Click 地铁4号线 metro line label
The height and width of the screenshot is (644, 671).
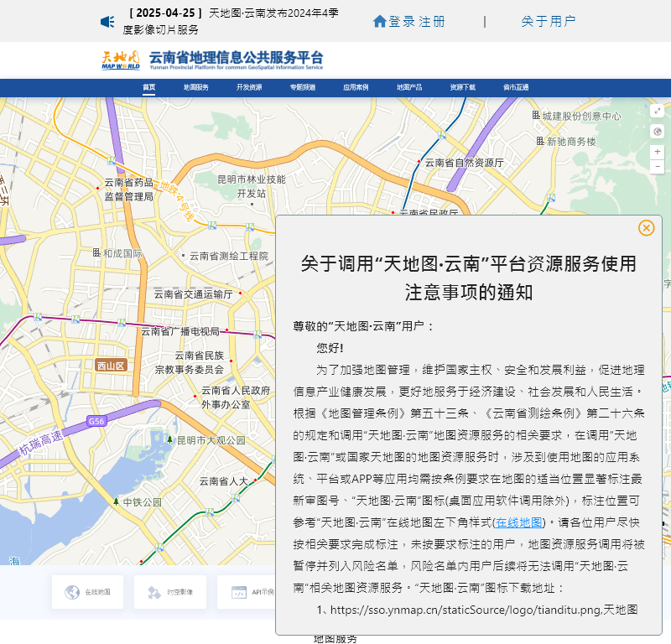click(x=176, y=200)
